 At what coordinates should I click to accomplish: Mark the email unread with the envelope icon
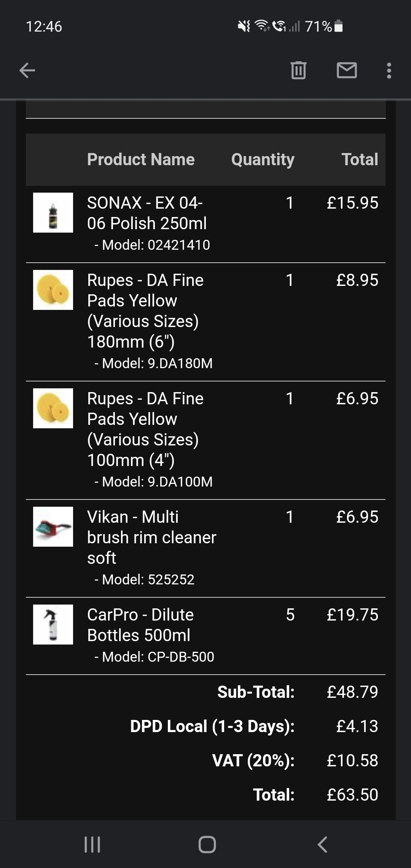pyautogui.click(x=347, y=70)
